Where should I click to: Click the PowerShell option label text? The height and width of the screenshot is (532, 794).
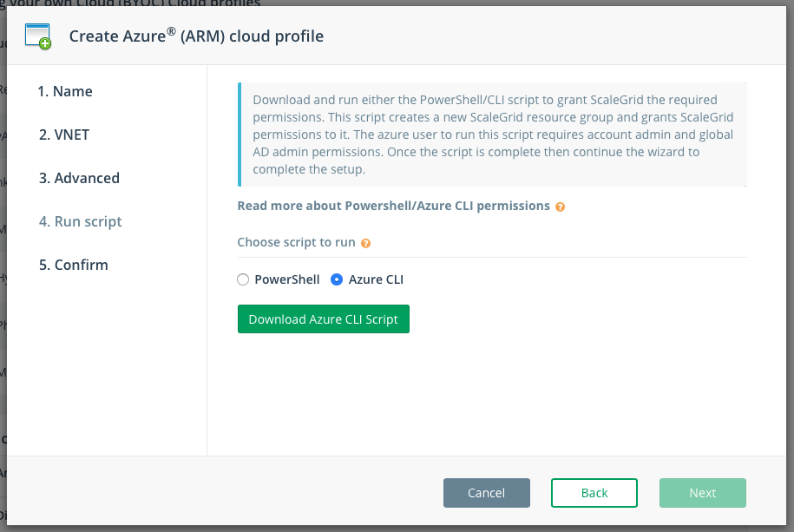click(x=287, y=279)
